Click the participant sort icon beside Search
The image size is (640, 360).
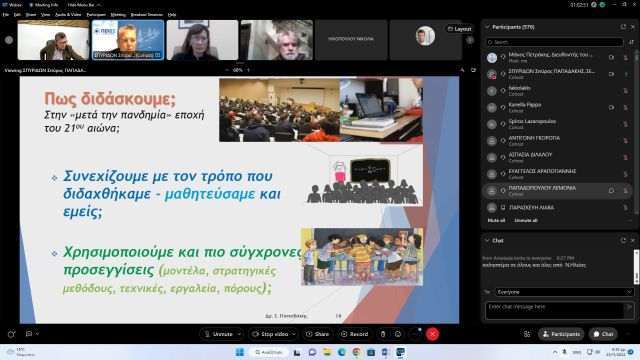point(631,42)
